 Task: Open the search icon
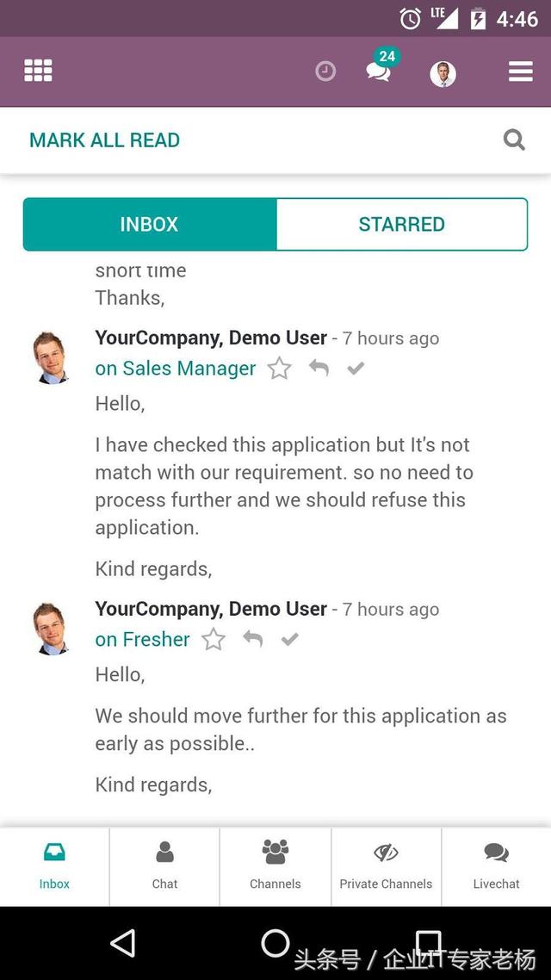click(x=514, y=140)
